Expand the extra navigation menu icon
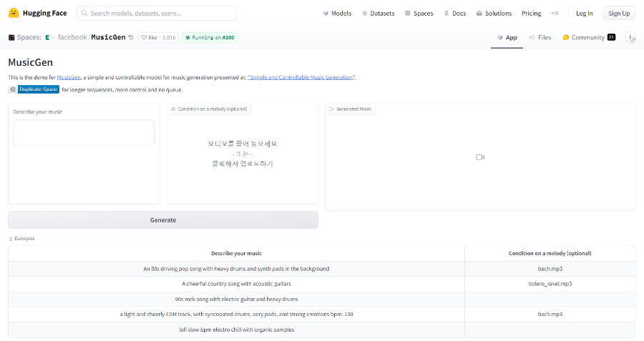644x341 pixels. [555, 13]
